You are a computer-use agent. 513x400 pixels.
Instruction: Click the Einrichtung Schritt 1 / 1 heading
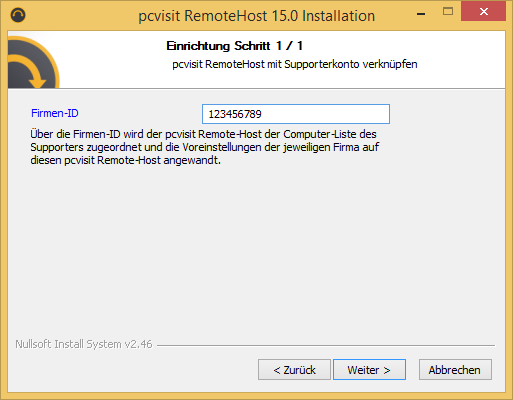[x=235, y=46]
